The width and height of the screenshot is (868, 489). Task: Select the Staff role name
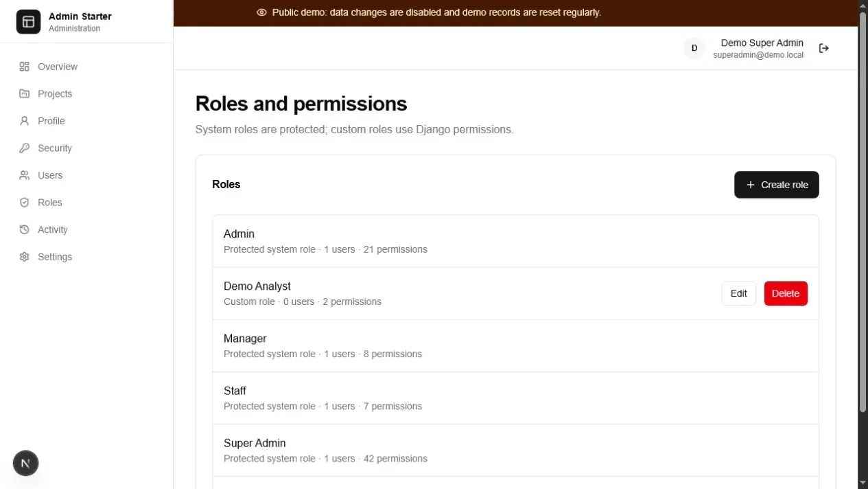pos(235,390)
